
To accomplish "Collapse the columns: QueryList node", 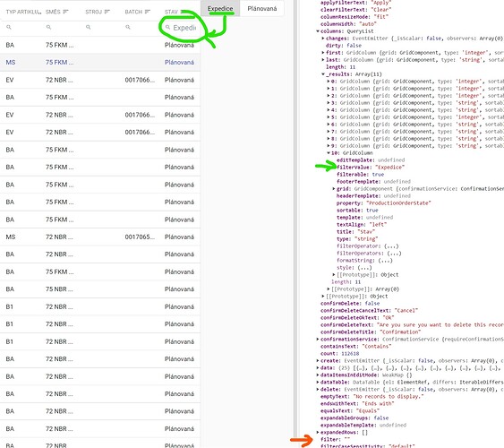I will 318,31.
